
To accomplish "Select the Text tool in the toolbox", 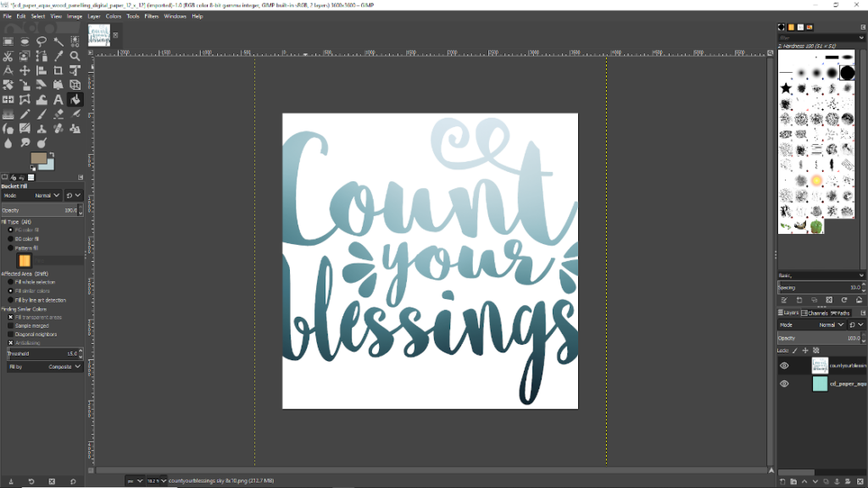I will click(58, 100).
